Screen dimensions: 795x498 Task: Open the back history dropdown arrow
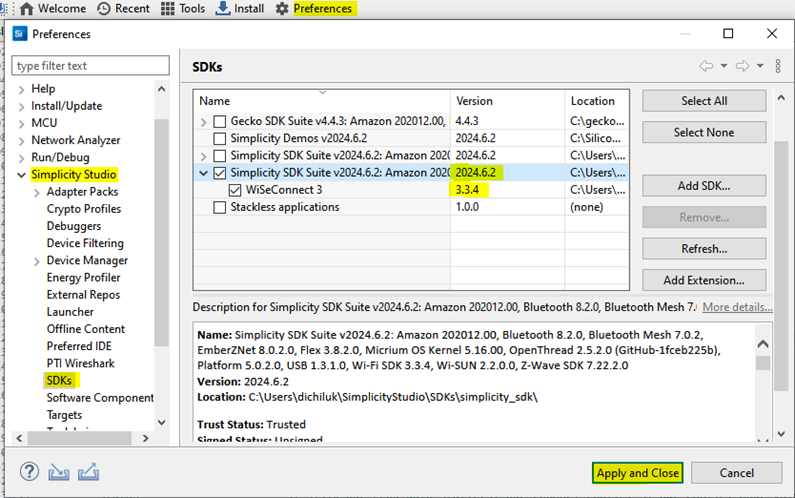724,66
